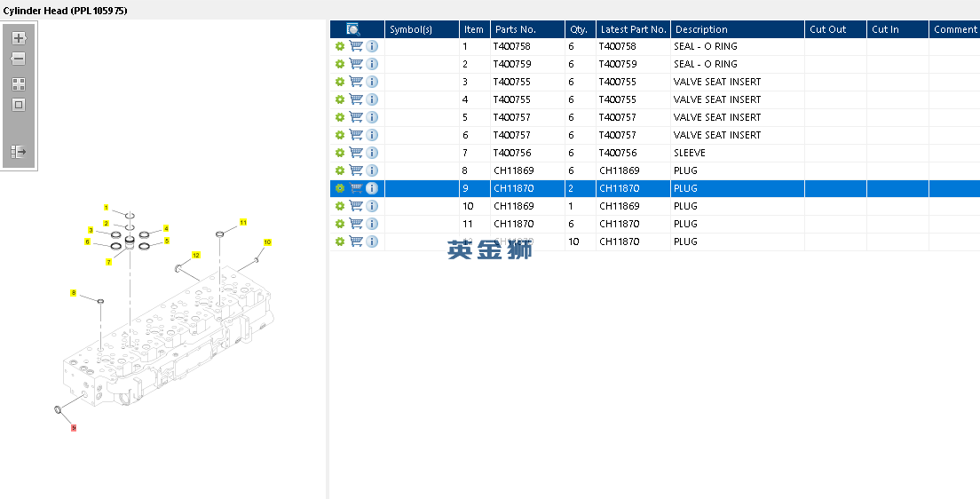Show info for item 10 row
The width and height of the screenshot is (980, 499).
point(372,206)
